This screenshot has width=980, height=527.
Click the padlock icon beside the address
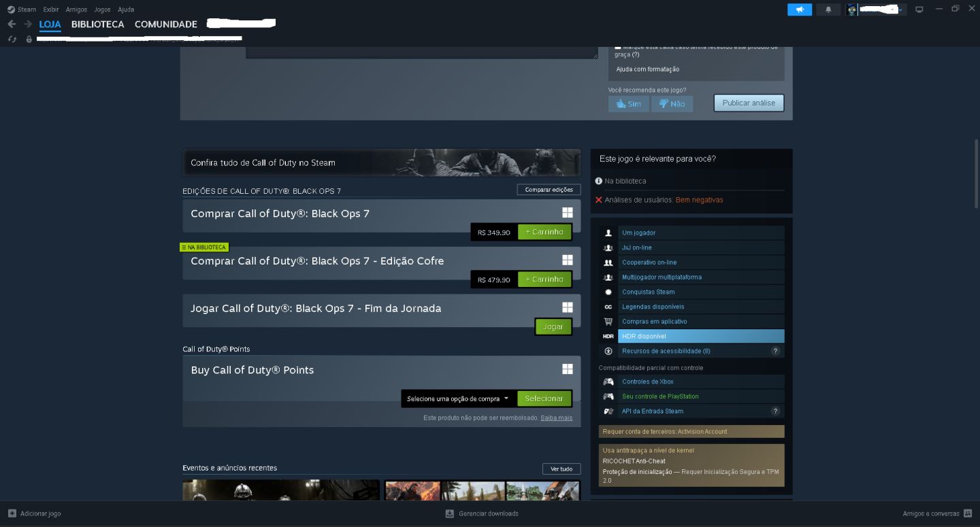click(29, 39)
